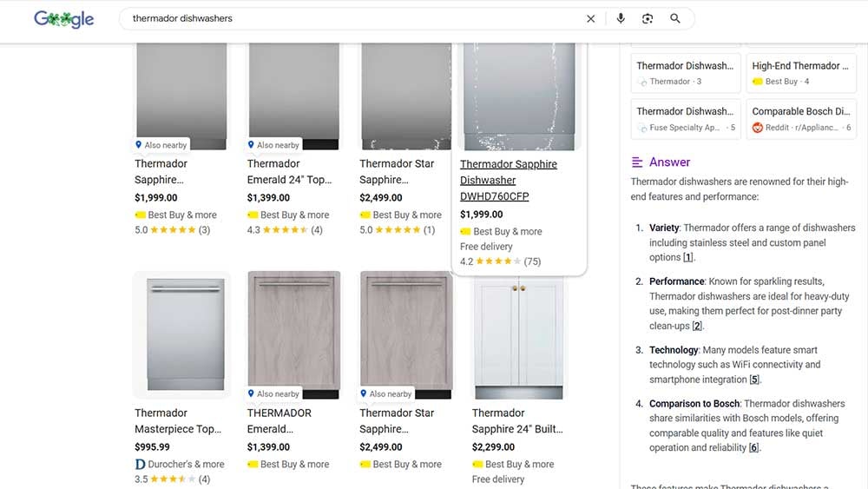The image size is (868, 489).
Task: Click the $995.99 price of Masterpiece
Action: coord(152,447)
